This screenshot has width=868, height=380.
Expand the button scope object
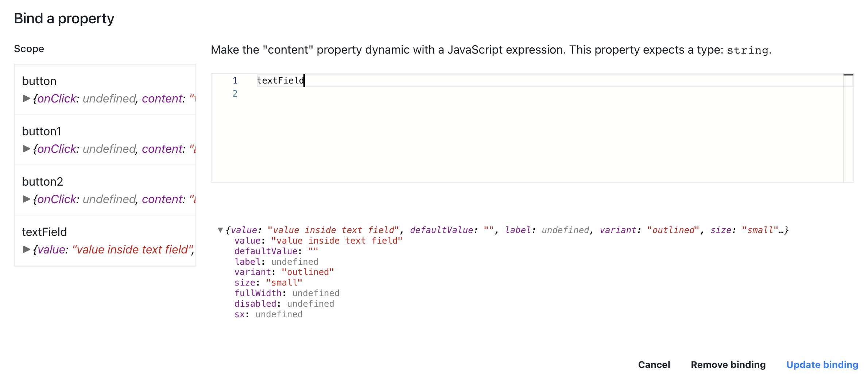26,98
